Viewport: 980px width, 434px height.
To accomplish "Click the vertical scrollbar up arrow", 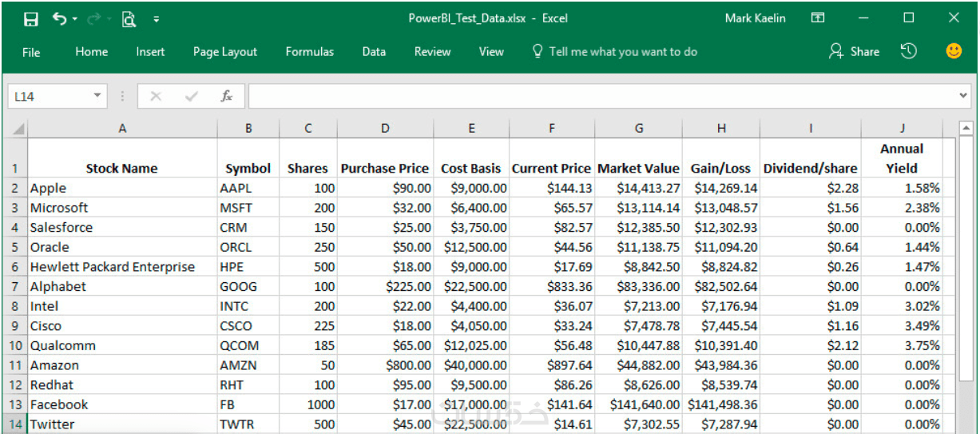I will click(966, 128).
